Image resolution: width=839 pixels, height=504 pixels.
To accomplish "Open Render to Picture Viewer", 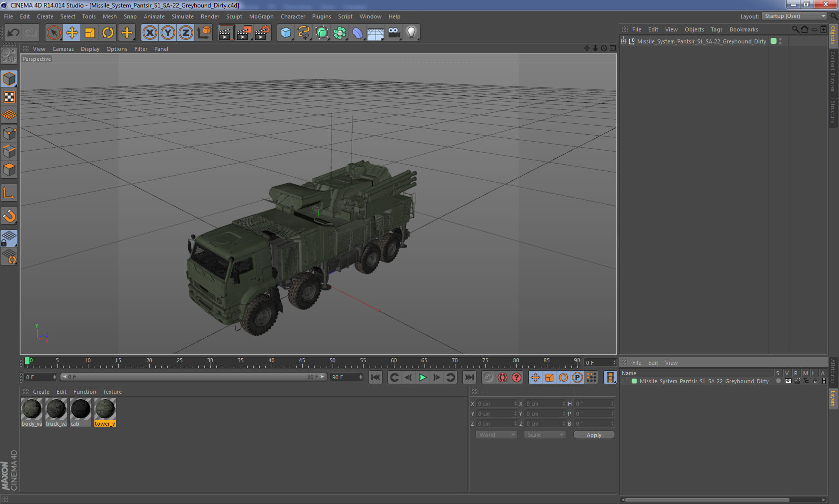I will pyautogui.click(x=244, y=33).
